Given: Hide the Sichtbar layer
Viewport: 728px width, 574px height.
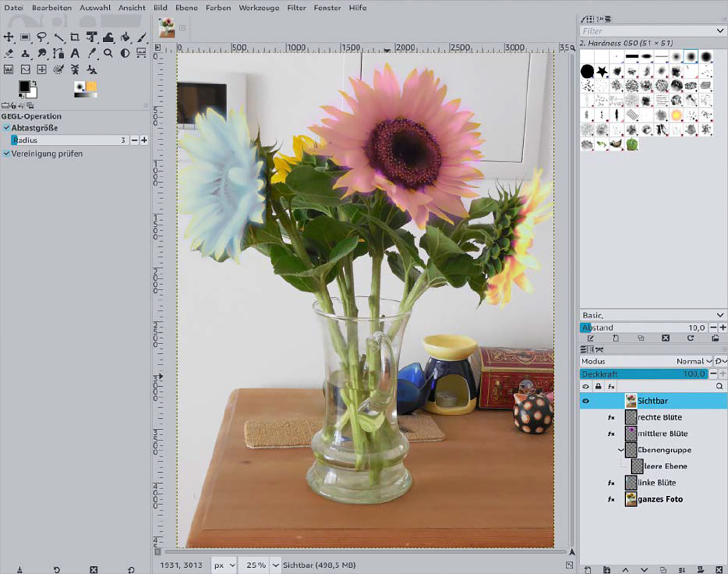Looking at the screenshot, I should tap(585, 400).
